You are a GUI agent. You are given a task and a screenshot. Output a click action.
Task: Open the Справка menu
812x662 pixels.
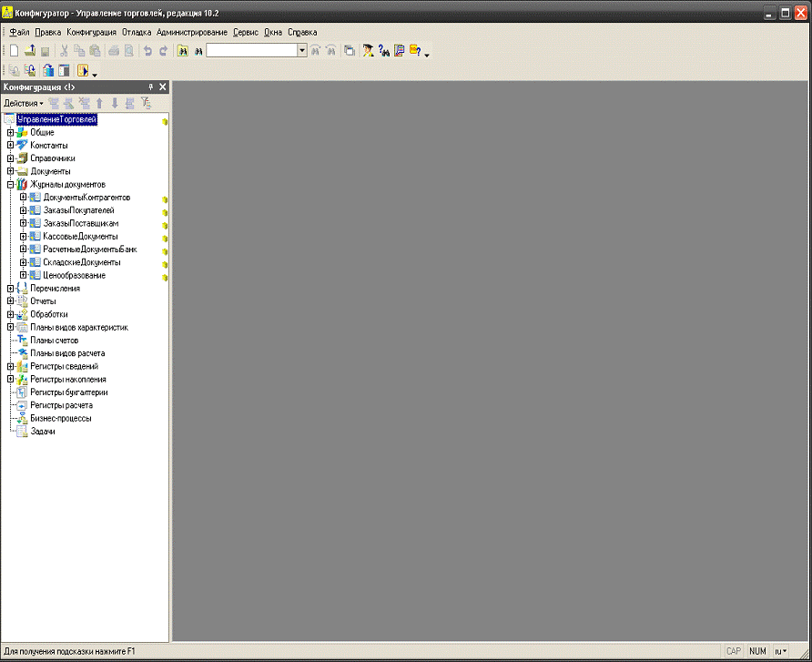point(302,32)
